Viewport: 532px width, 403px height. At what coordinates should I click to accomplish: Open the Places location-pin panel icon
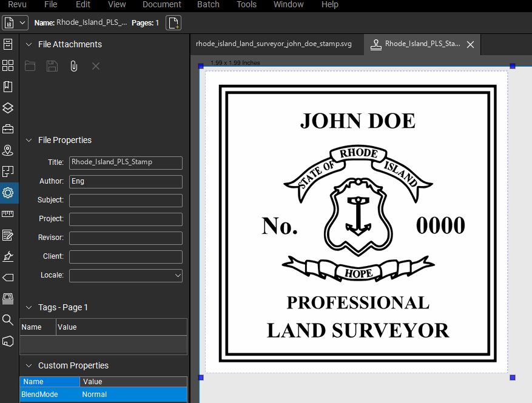point(8,150)
